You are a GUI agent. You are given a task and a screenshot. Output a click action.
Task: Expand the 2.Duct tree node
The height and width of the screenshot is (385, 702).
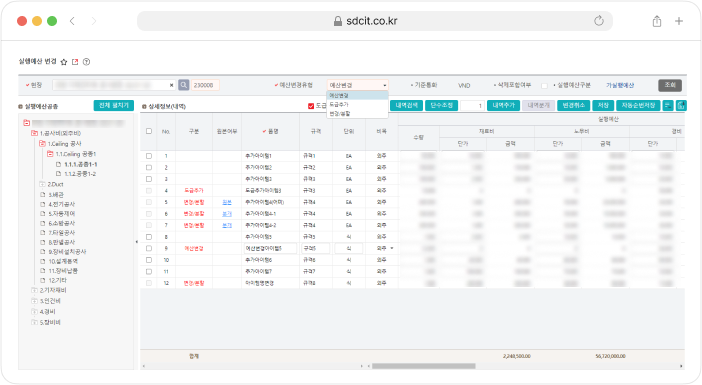pos(42,184)
